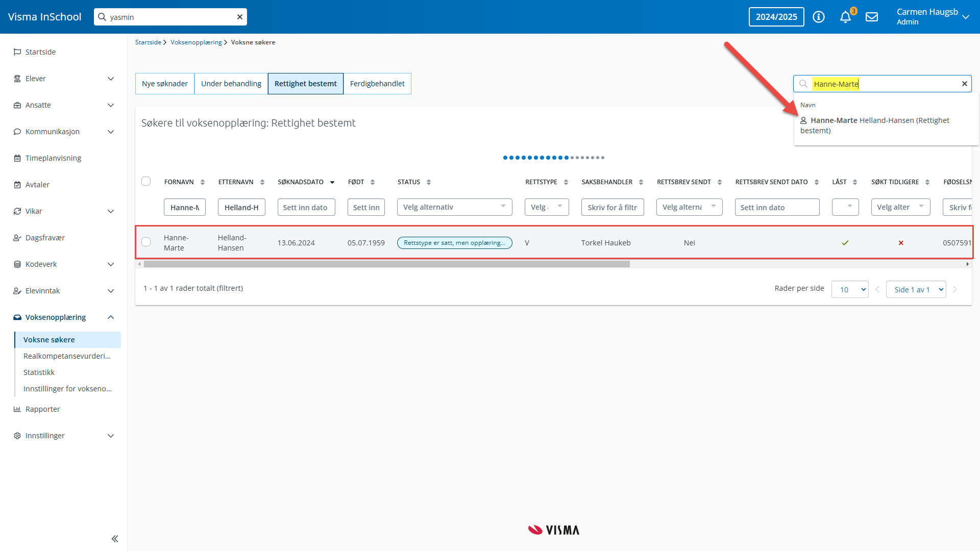Open the STATUS filter 'Velg alternativ' dropdown
Viewport: 980px width, 551px height.
coord(454,207)
